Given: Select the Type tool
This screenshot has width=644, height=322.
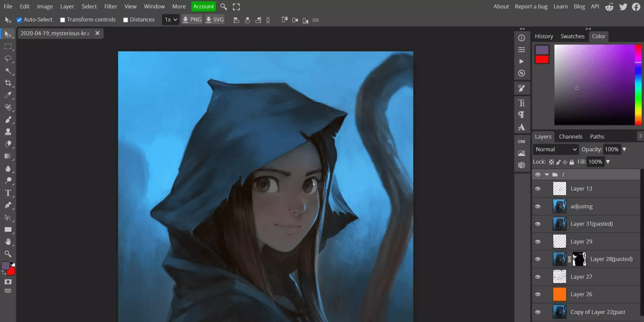Looking at the screenshot, I should pos(8,193).
